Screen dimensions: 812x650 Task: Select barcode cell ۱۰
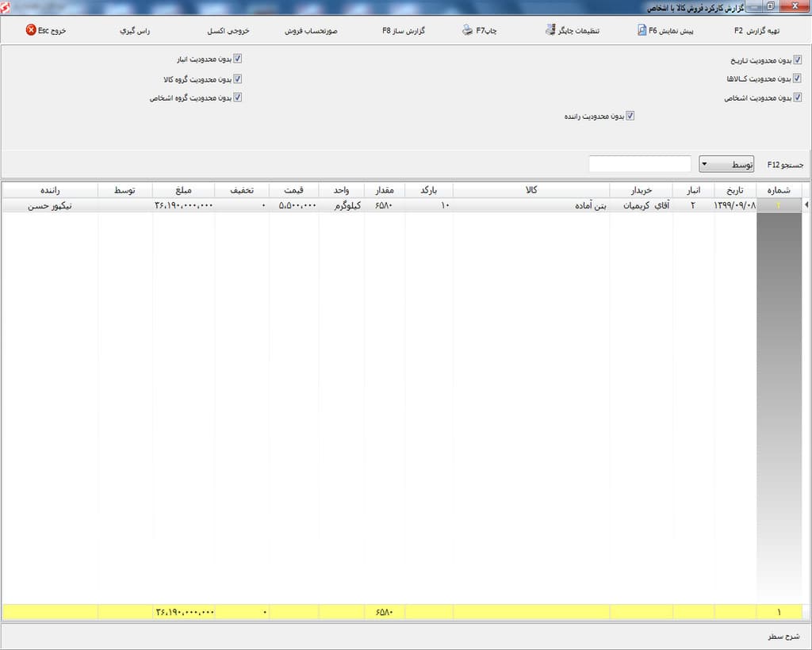tap(429, 205)
